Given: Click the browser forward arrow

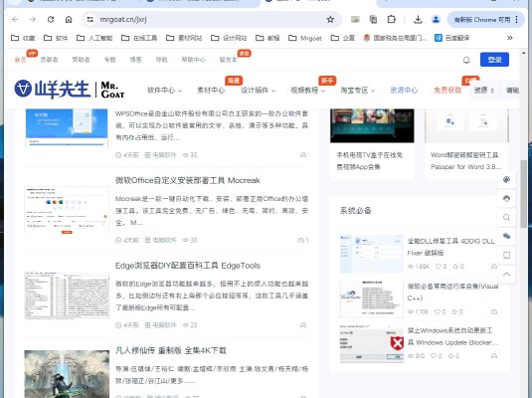Looking at the screenshot, I should point(33,19).
